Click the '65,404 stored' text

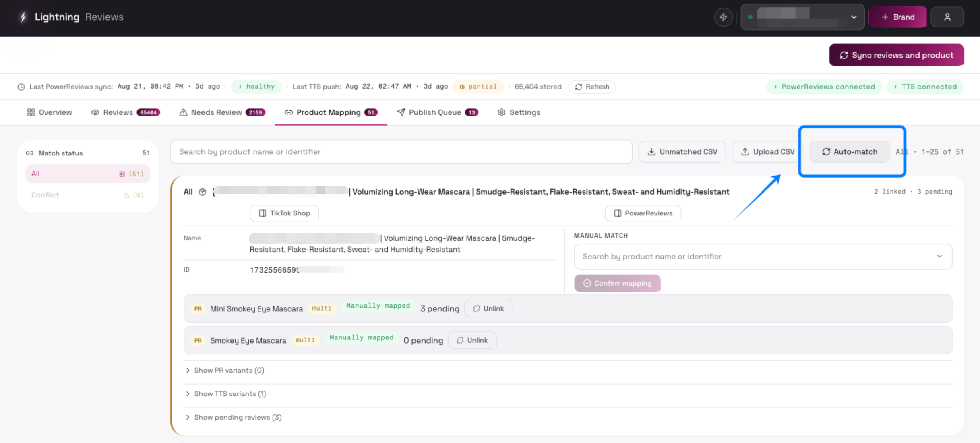538,87
